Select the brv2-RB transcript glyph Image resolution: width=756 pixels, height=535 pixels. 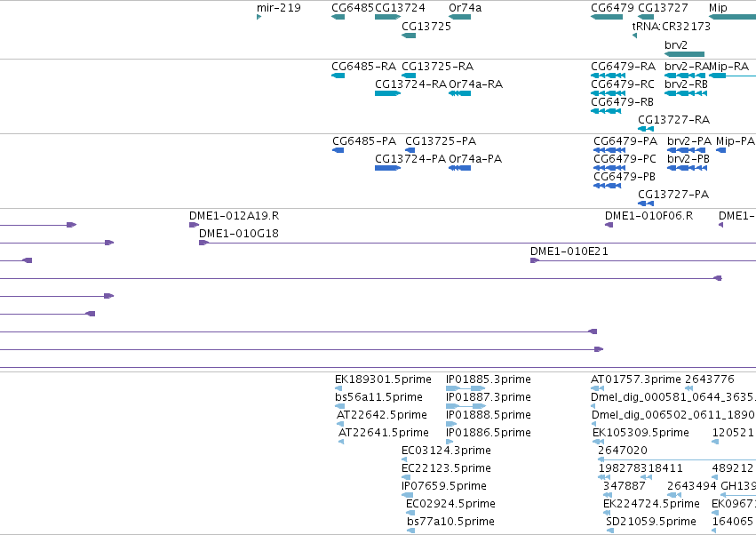(686, 93)
